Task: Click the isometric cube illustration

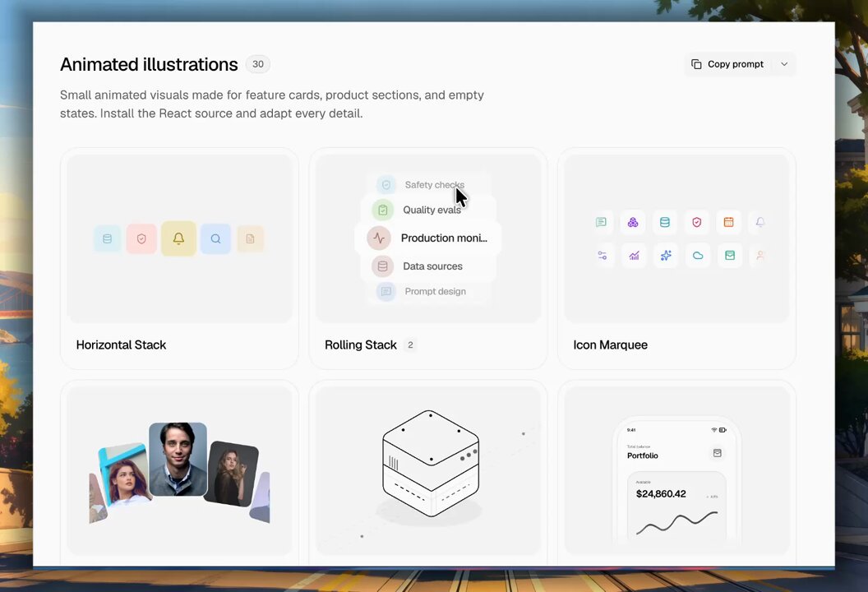Action: pos(431,463)
